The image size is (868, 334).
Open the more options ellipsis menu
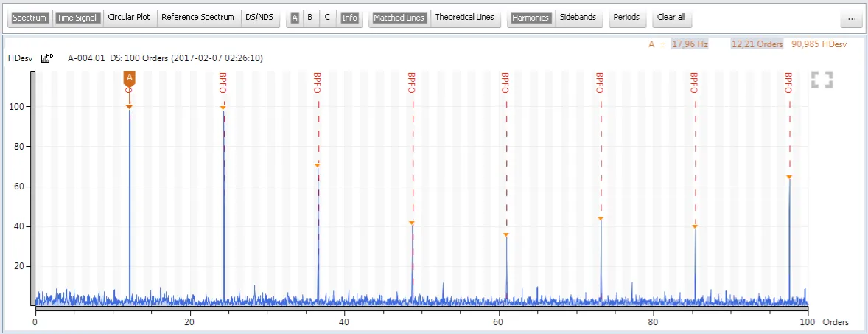click(851, 20)
